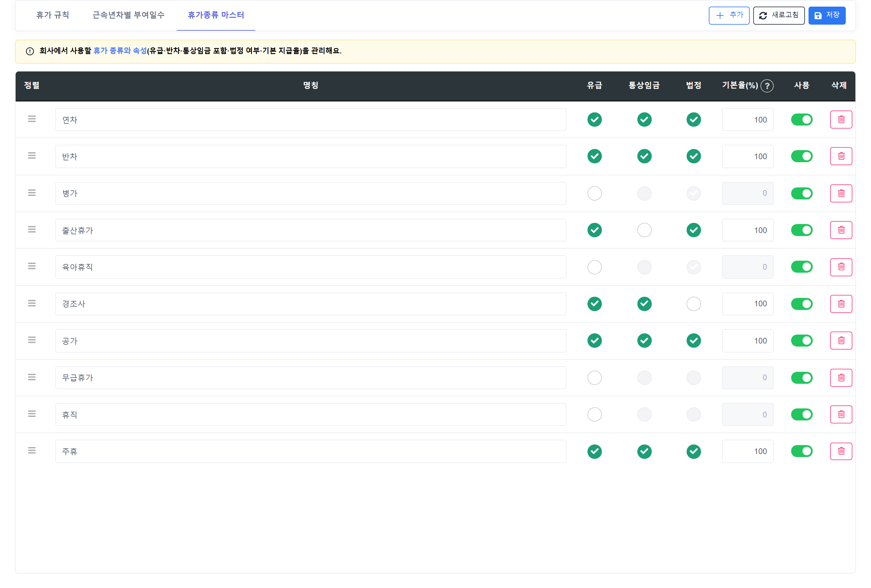The height and width of the screenshot is (588, 871).
Task: Click the 추가 button to add row
Action: 729,15
